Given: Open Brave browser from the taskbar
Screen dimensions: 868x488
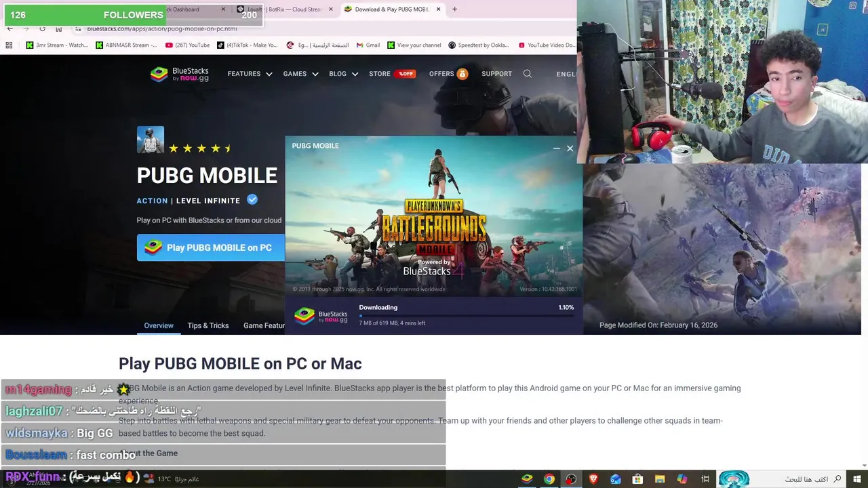Looking at the screenshot, I should [x=593, y=479].
